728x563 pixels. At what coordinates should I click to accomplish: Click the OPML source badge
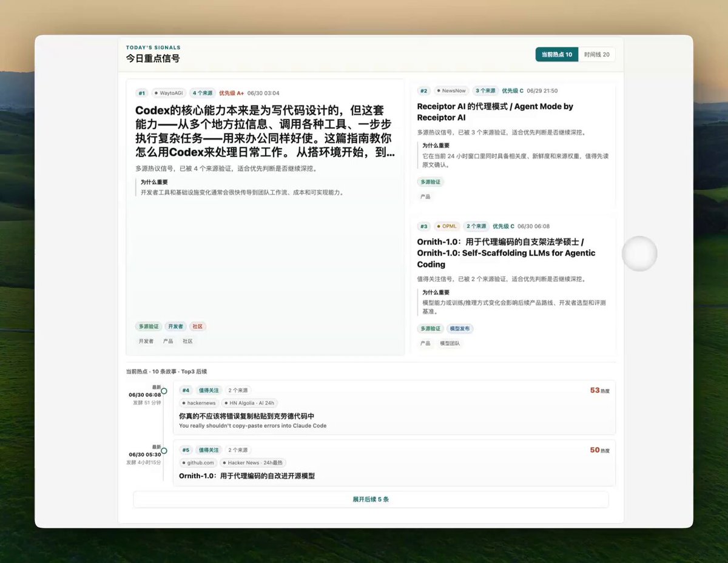point(447,226)
